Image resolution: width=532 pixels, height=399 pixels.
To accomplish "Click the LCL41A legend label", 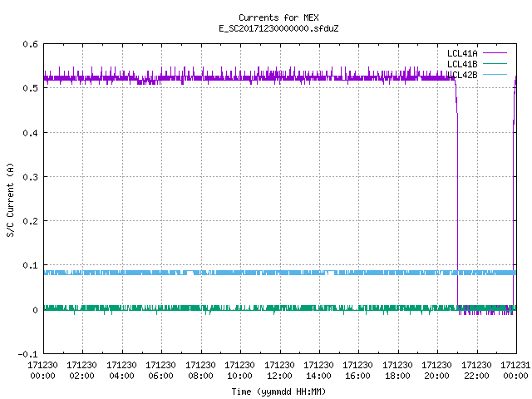I will tap(462, 53).
